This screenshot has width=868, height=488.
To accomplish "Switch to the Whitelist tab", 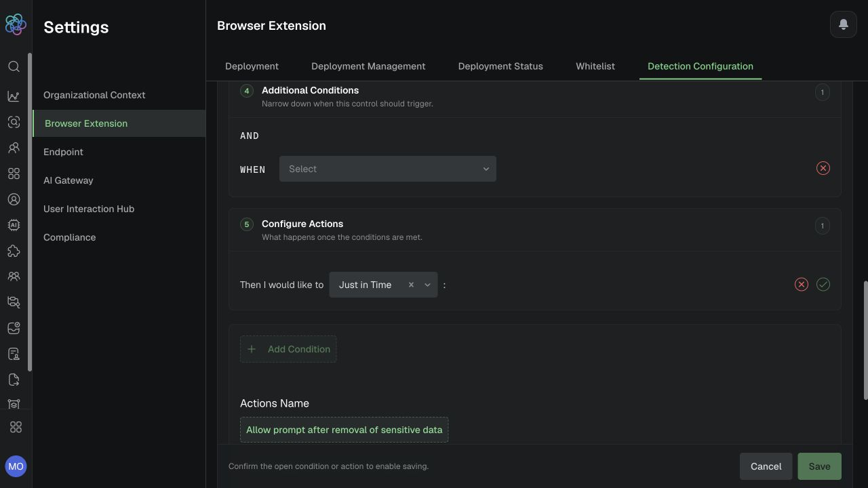I will point(595,66).
